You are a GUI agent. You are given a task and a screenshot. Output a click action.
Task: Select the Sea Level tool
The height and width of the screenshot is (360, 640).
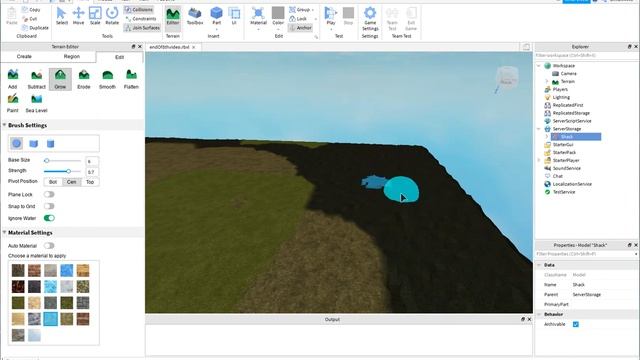point(36,103)
